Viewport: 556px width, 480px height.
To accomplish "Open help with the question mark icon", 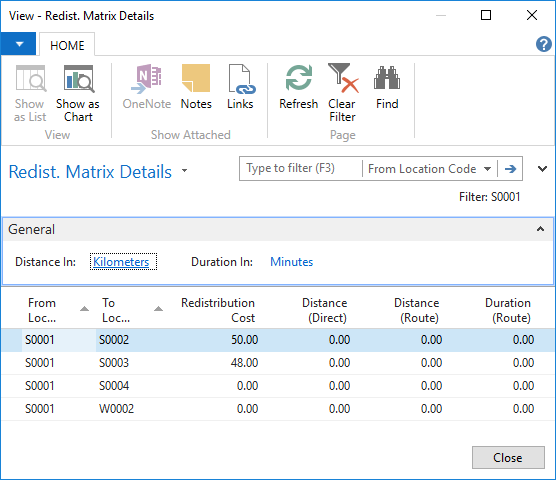I will (x=543, y=44).
